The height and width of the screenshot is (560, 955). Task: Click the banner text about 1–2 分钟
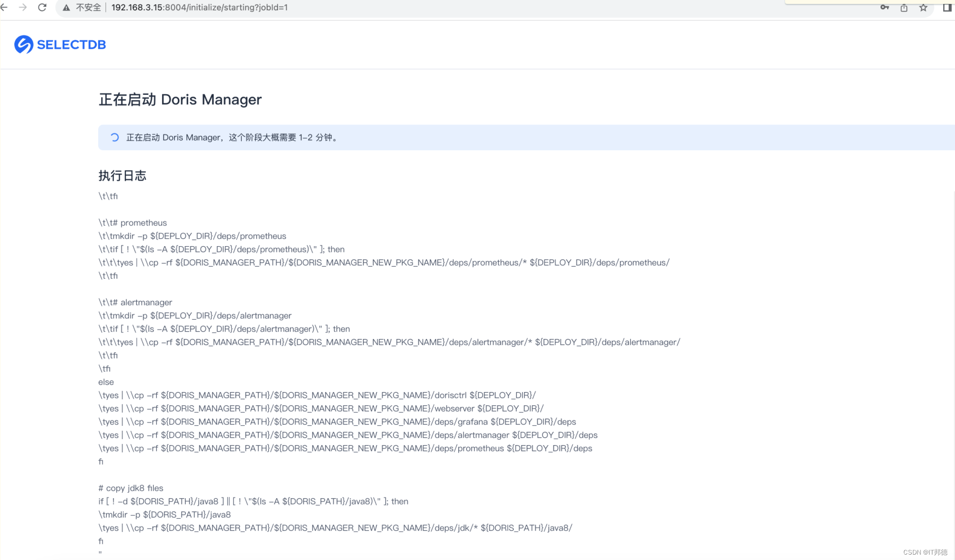point(232,138)
